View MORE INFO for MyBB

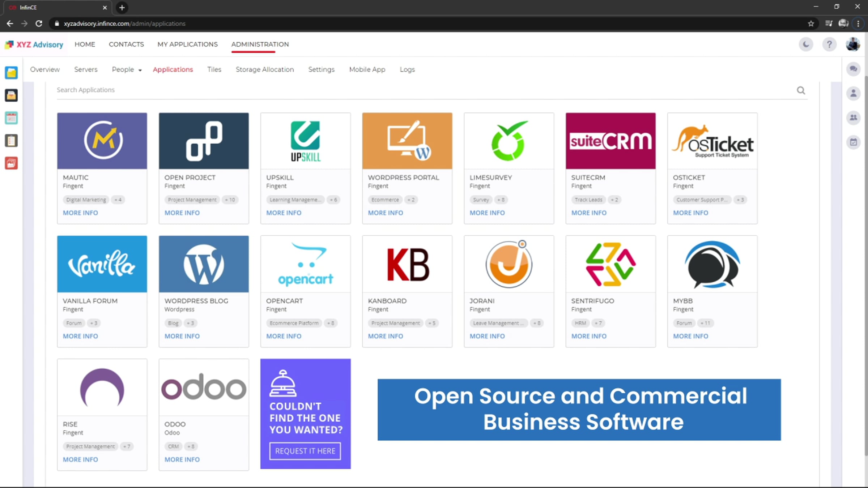click(691, 336)
